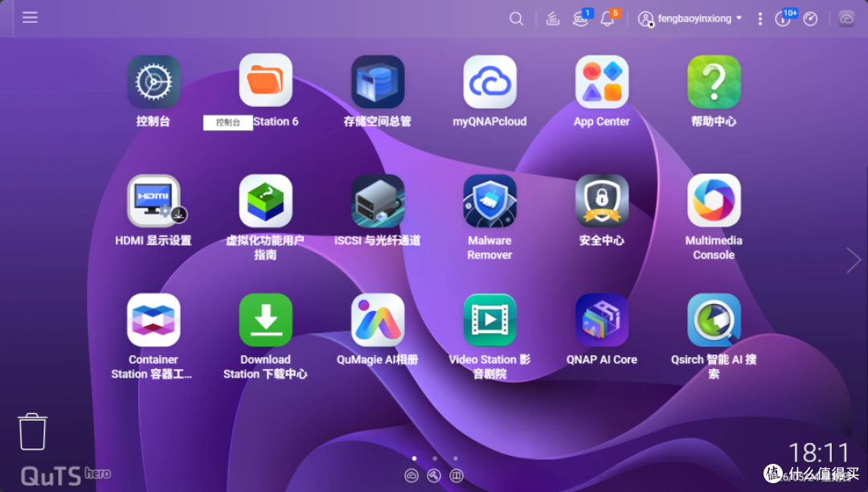Image resolution: width=868 pixels, height=492 pixels.
Task: Open HDMI 显示设置 app
Action: coord(154,201)
